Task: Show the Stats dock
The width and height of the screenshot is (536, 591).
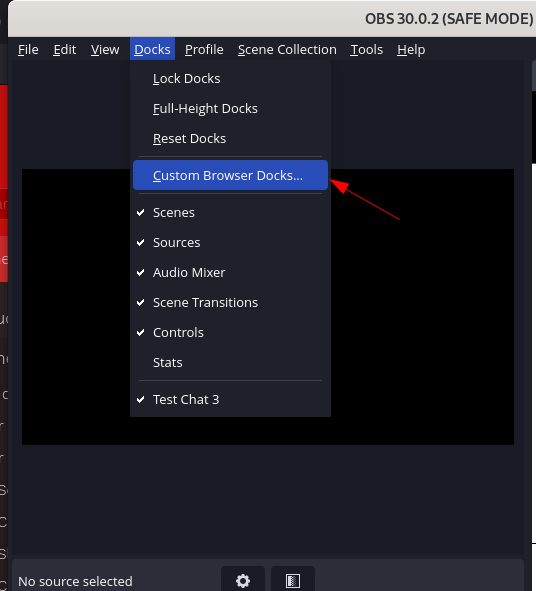Action: tap(230, 363)
